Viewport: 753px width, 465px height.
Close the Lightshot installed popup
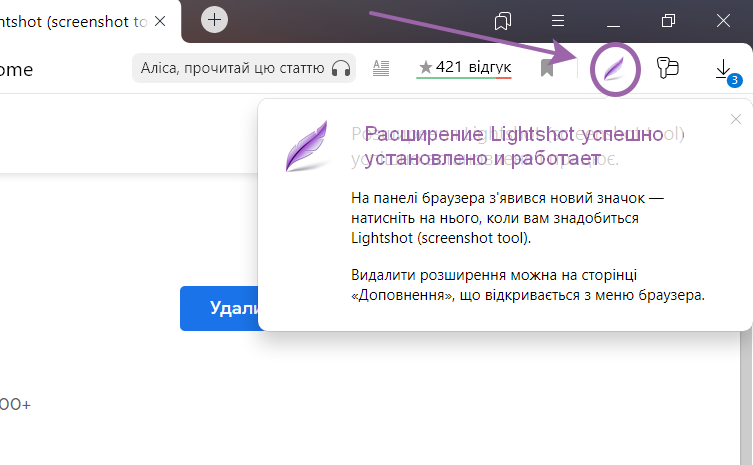(736, 119)
